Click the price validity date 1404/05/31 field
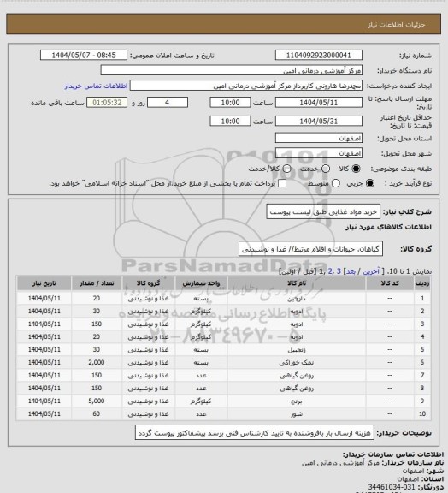 [x=319, y=121]
